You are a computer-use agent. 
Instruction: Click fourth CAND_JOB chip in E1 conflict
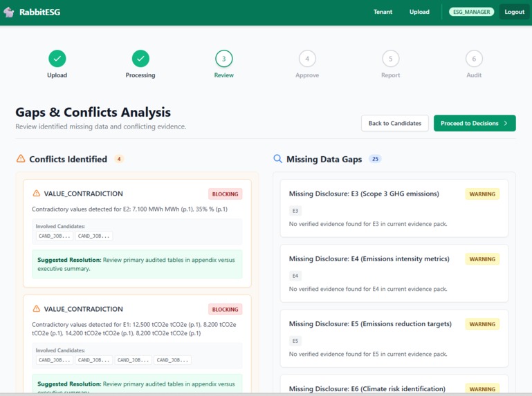(x=172, y=360)
